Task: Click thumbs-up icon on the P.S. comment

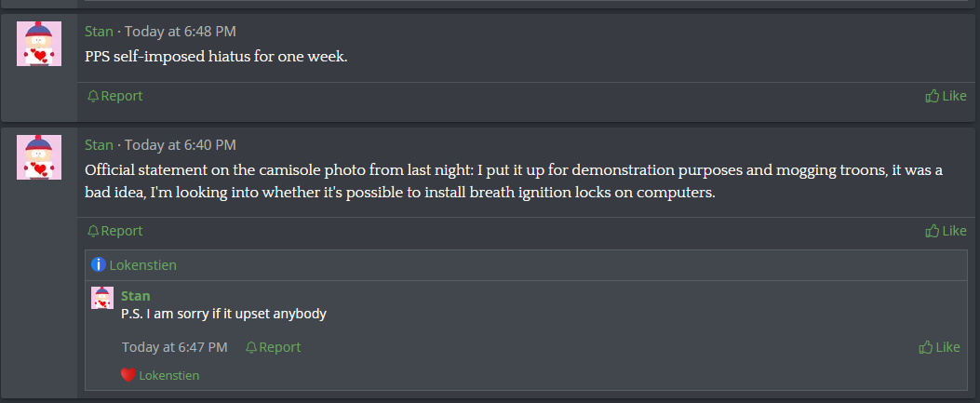Action: pos(926,347)
